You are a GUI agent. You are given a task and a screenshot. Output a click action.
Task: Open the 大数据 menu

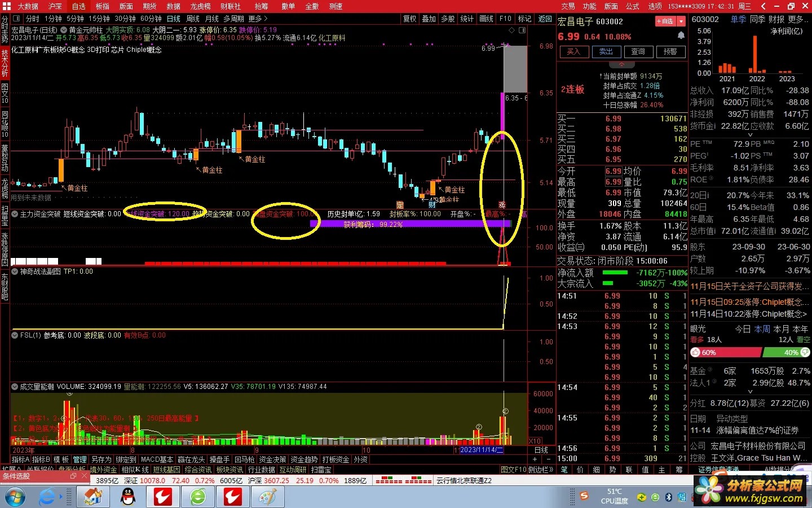[x=28, y=6]
